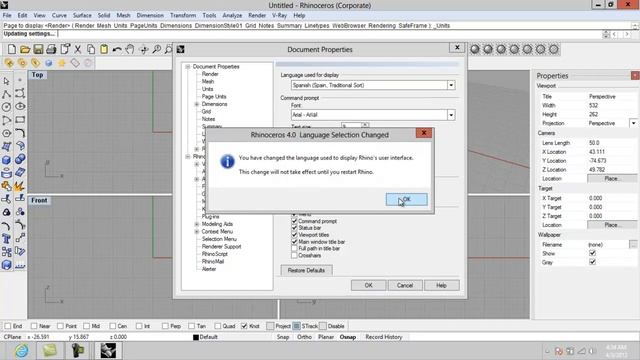This screenshot has width=640, height=360.
Task: Select Units in the properties tree
Action: click(207, 89)
